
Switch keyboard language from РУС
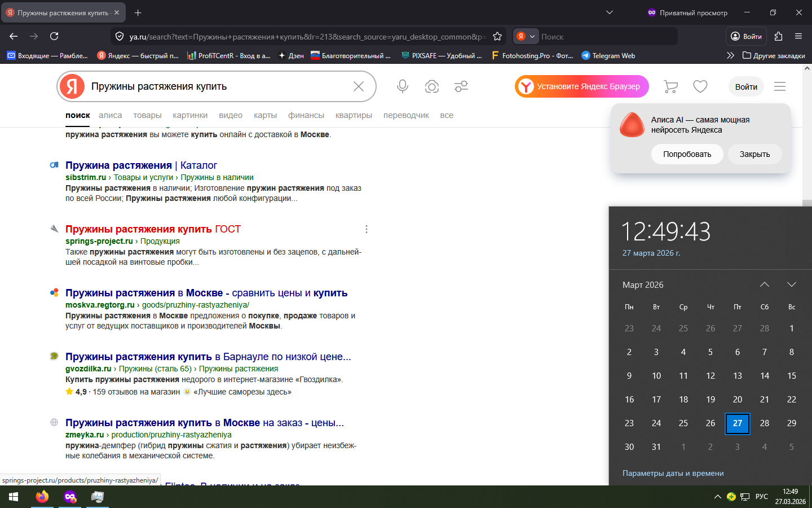coord(762,497)
